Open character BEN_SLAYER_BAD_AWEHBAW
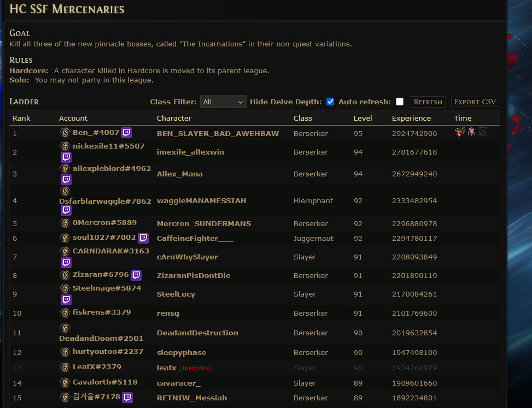This screenshot has height=408, width=532. pyautogui.click(x=218, y=133)
